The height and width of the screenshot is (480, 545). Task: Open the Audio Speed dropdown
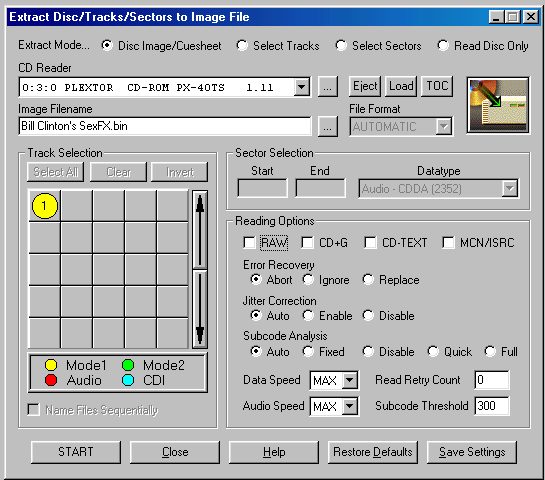[x=350, y=406]
